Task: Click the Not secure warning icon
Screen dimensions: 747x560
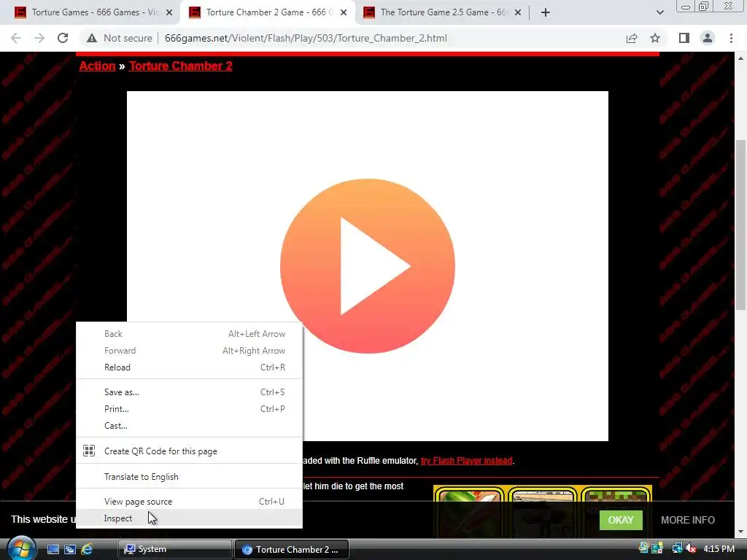Action: [x=92, y=38]
